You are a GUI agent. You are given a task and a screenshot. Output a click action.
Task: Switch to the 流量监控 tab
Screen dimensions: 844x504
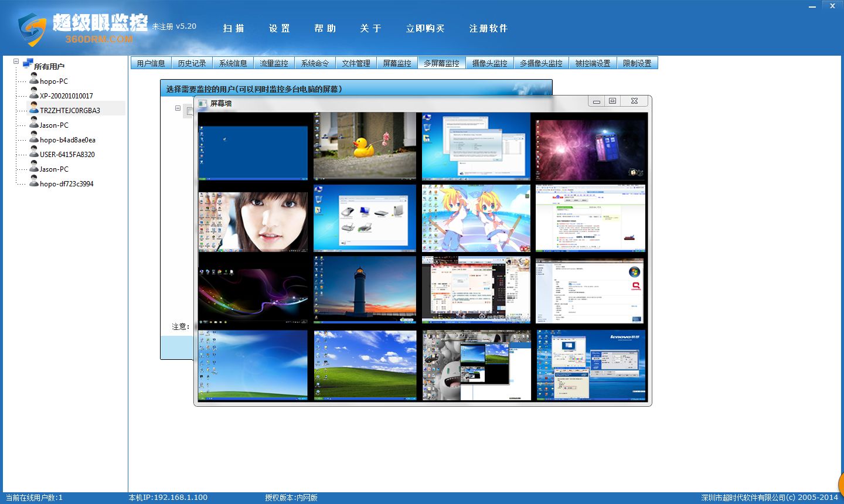[274, 63]
